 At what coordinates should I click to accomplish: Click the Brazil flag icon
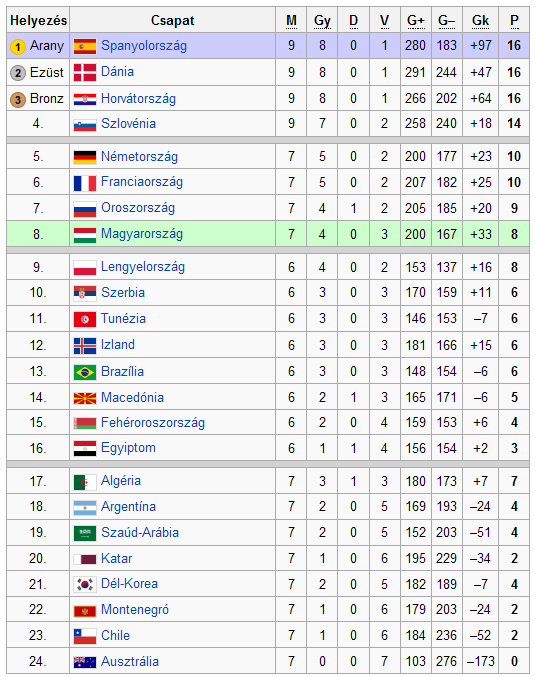tap(85, 372)
